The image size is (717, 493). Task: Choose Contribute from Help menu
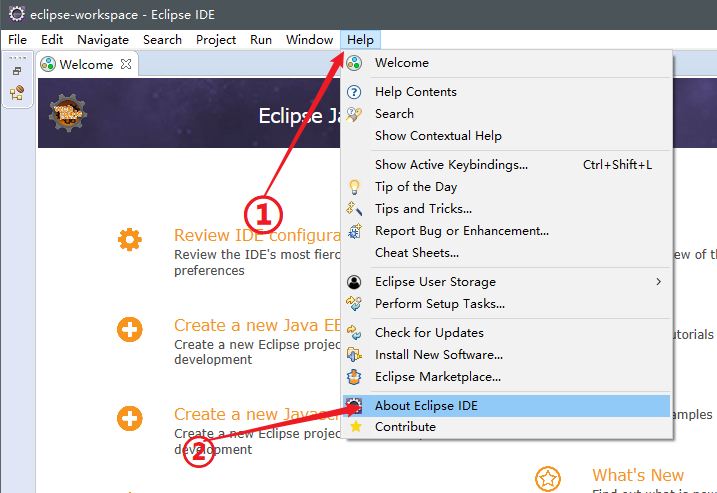[x=507, y=427]
